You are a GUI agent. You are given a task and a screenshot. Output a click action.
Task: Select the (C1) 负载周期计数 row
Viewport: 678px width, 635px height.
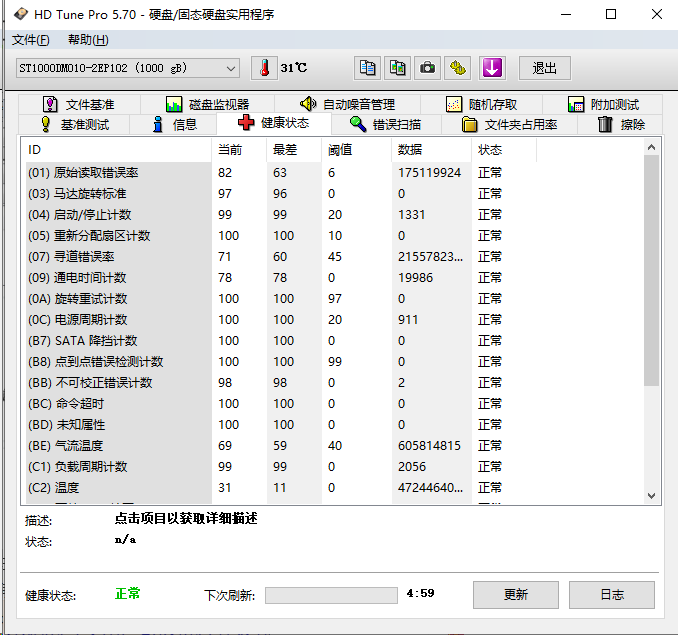[x=281, y=467]
